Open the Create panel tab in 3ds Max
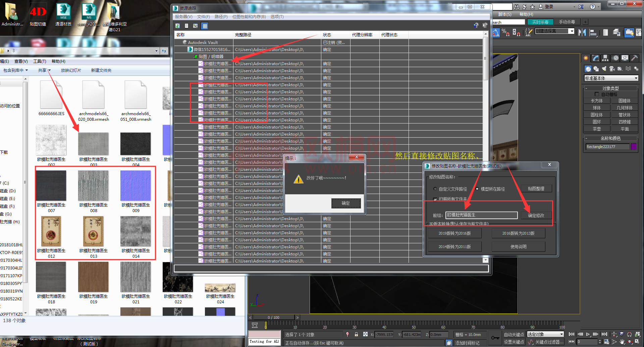The height and width of the screenshot is (347, 644). 586,58
